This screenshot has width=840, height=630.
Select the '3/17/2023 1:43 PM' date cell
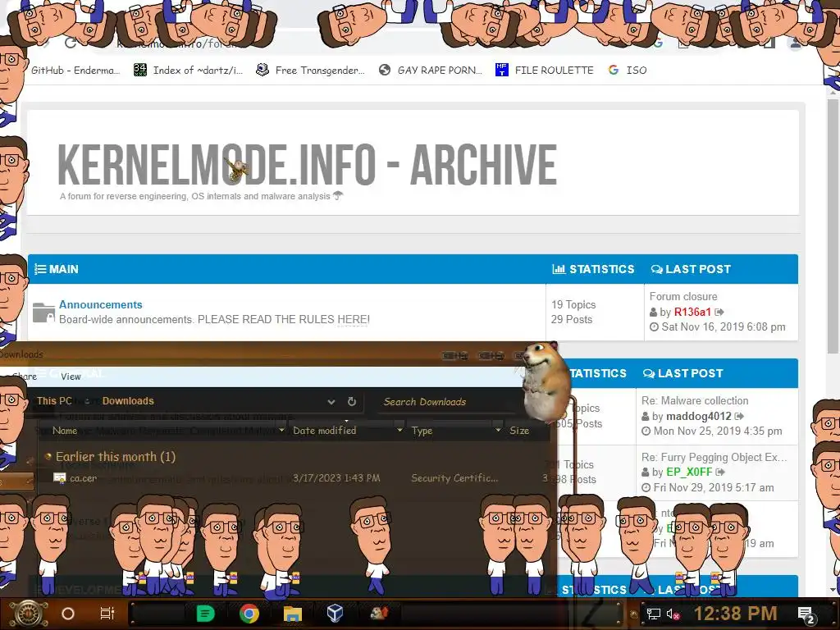[336, 478]
